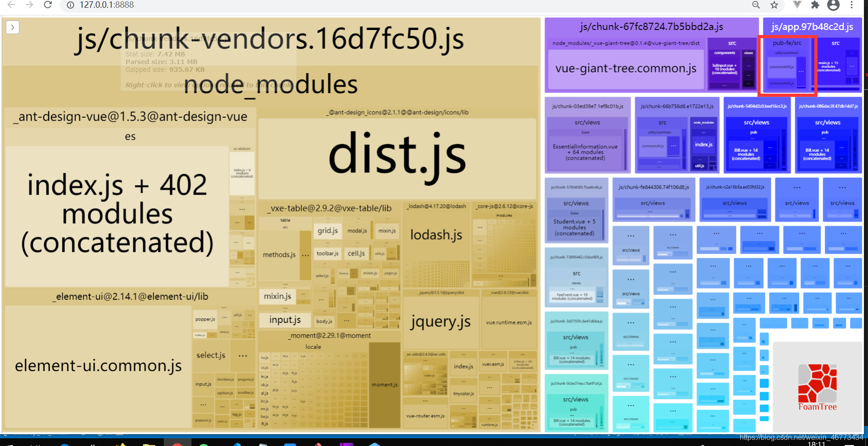Select the js/chunk-03ed39e7.1ef8c01b.js header

point(587,106)
